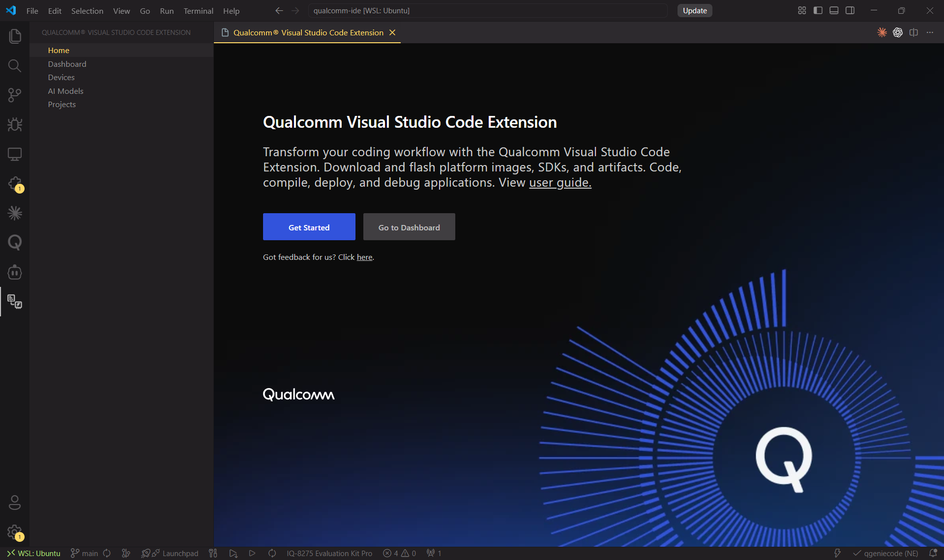Click the ChatGPT icon in editor toolbar

point(898,32)
